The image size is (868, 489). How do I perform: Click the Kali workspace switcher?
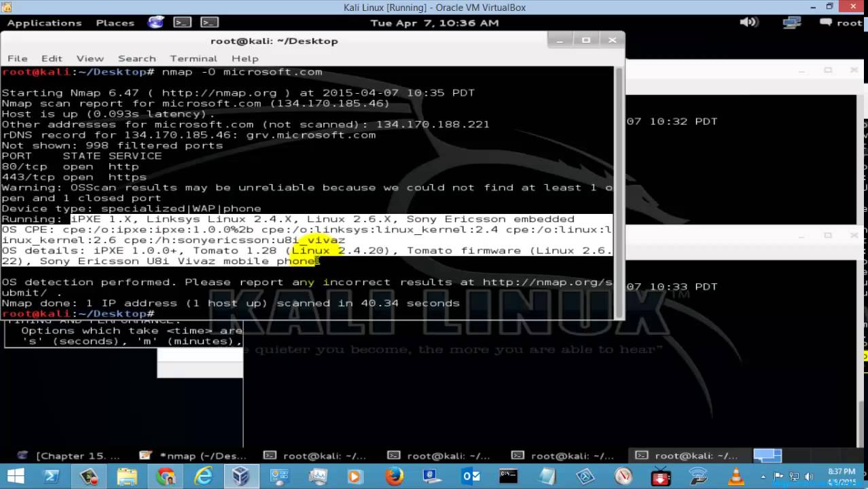(767, 456)
